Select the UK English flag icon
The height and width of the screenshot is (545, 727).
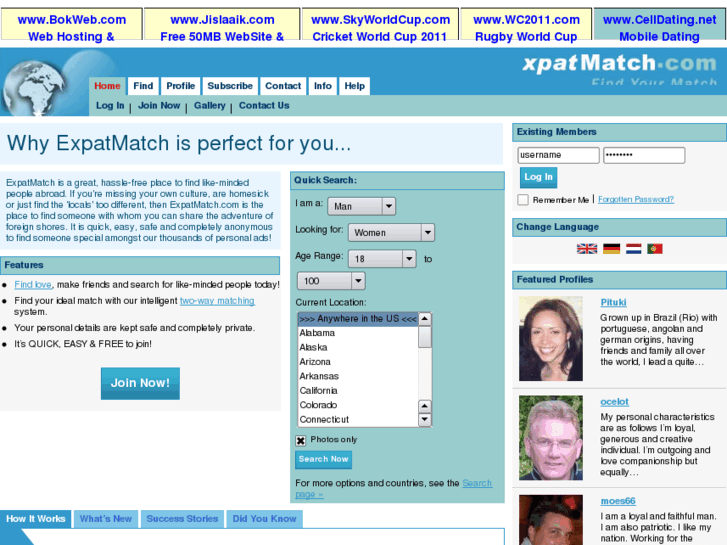[x=587, y=249]
